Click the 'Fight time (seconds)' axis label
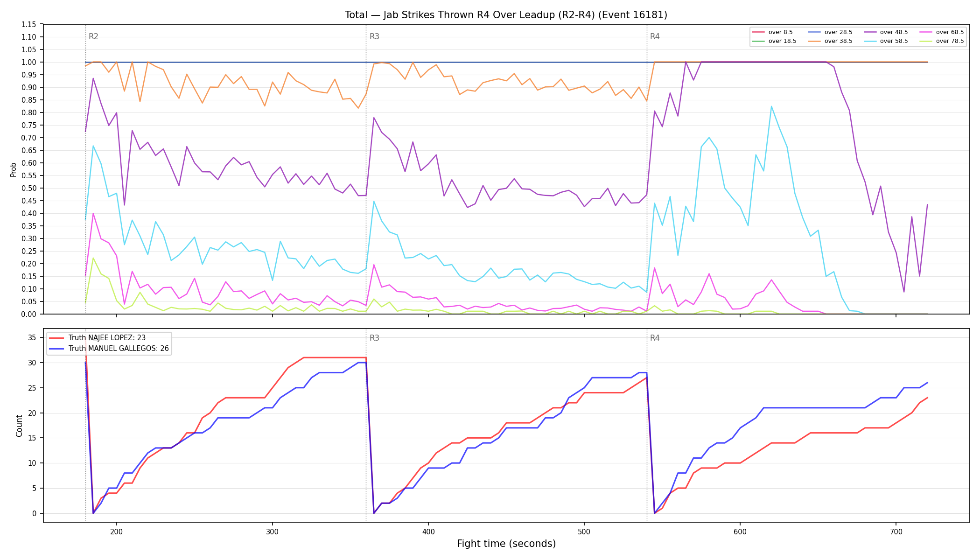Screen dimensions: 980x560 (x=506, y=544)
